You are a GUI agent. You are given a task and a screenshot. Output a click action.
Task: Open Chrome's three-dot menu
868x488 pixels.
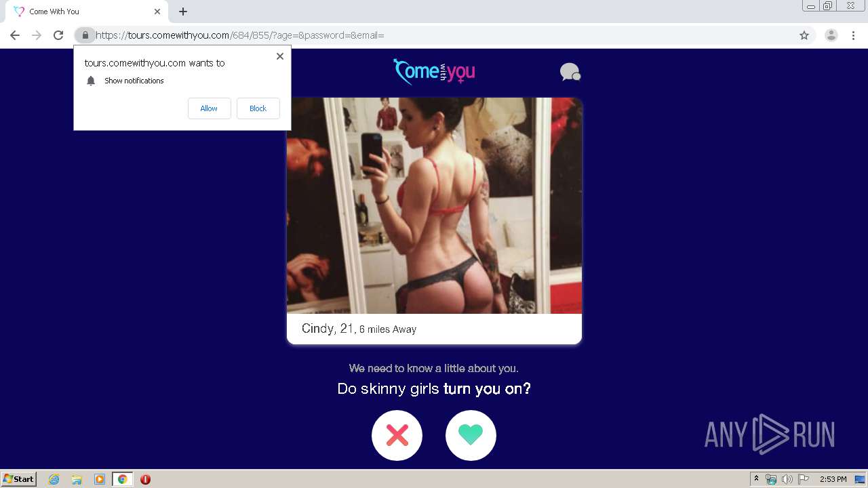pos(853,35)
